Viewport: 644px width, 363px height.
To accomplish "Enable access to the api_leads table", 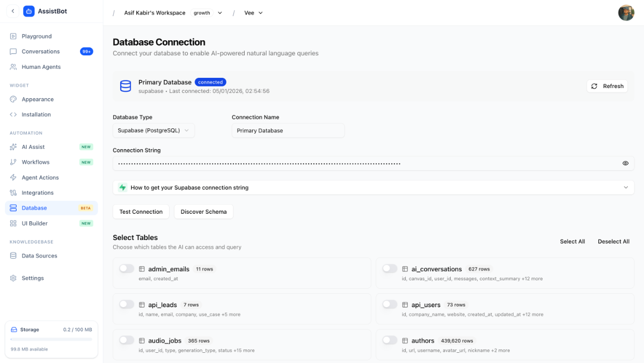I will point(127,304).
